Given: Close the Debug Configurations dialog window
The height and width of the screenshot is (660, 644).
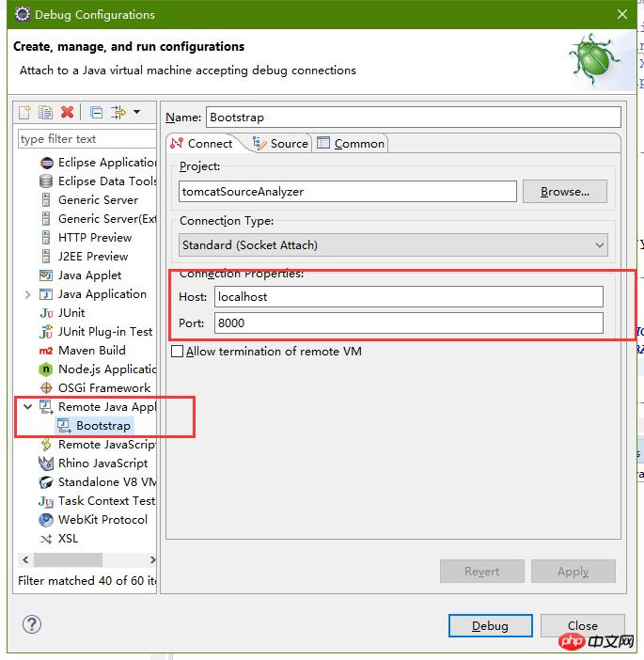Looking at the screenshot, I should click(x=622, y=14).
